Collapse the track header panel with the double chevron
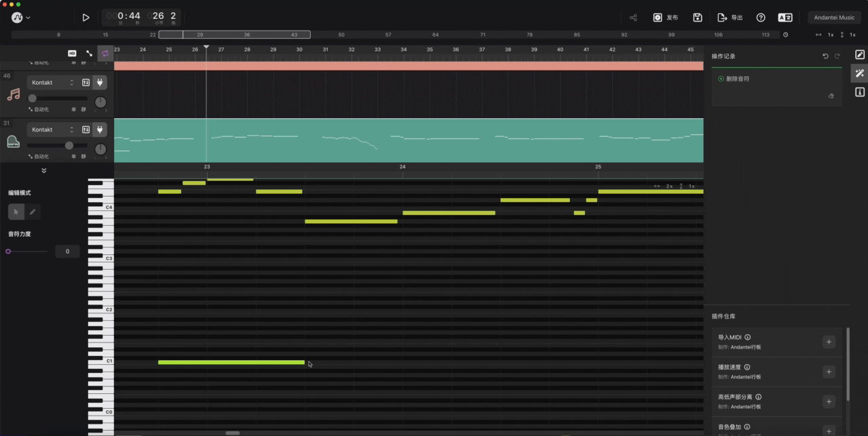 click(44, 170)
